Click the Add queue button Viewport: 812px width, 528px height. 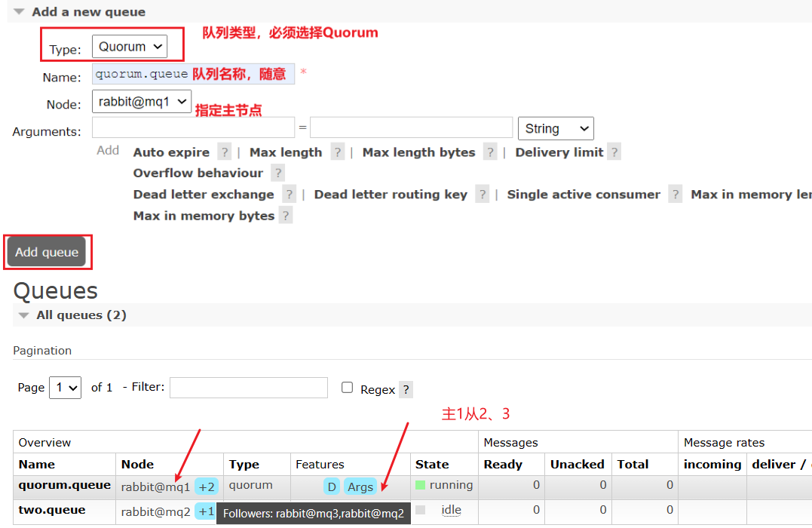pos(47,252)
